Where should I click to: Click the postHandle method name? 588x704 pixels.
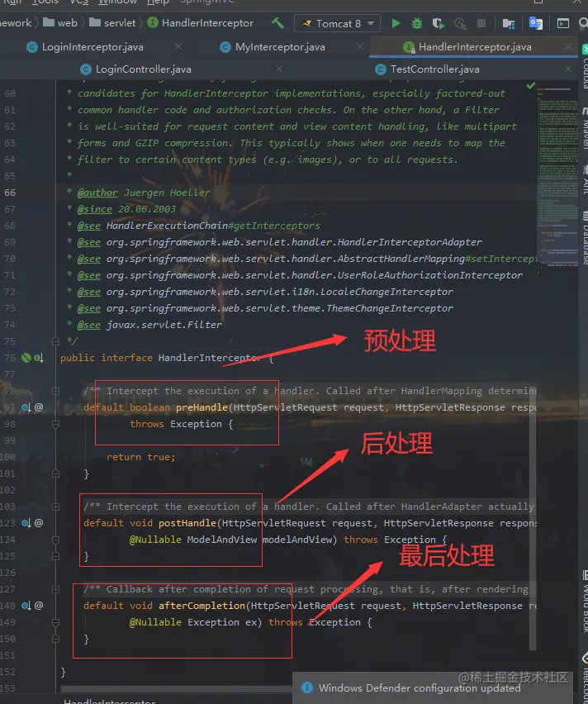coord(187,523)
